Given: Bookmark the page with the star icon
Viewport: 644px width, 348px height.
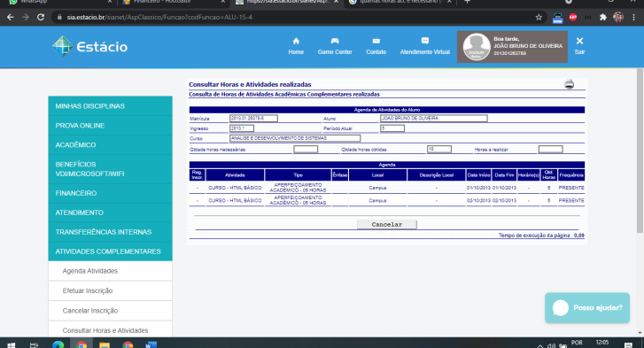Looking at the screenshot, I should pyautogui.click(x=539, y=17).
